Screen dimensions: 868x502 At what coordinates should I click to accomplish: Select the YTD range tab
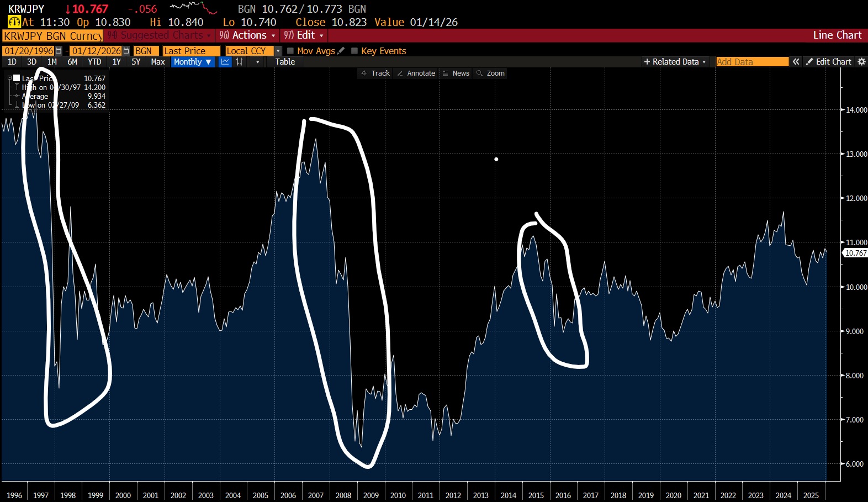point(94,62)
